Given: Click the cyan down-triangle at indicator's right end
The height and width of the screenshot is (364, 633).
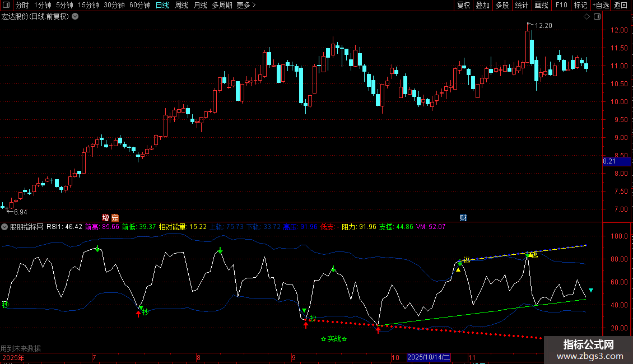Looking at the screenshot, I should (x=591, y=290).
